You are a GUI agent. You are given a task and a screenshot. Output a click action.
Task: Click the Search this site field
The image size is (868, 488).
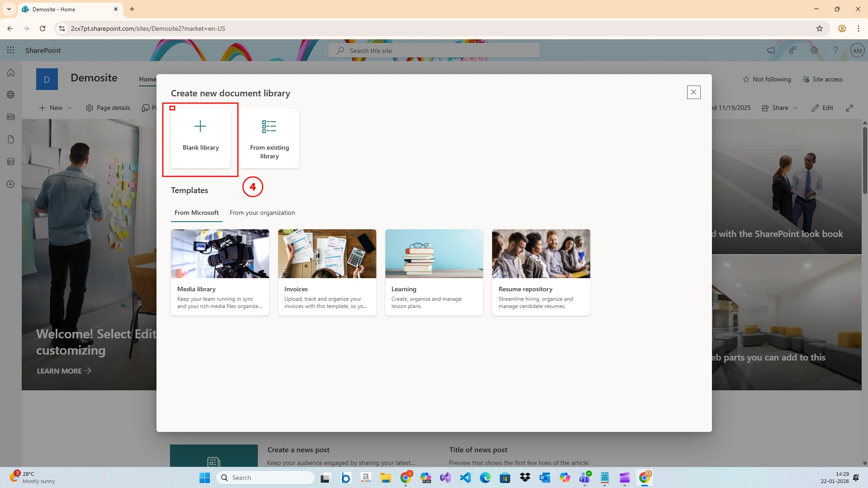[434, 51]
